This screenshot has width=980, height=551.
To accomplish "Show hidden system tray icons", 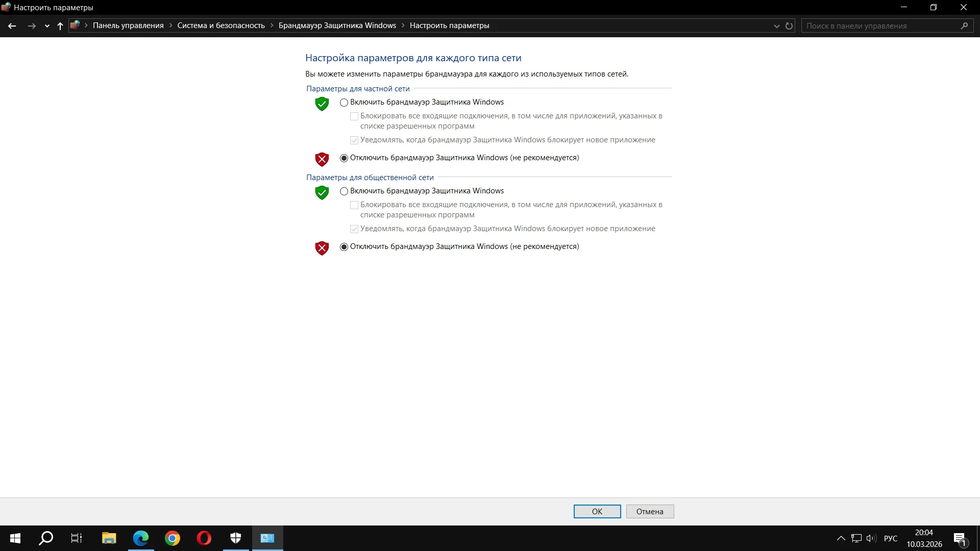I will point(841,538).
